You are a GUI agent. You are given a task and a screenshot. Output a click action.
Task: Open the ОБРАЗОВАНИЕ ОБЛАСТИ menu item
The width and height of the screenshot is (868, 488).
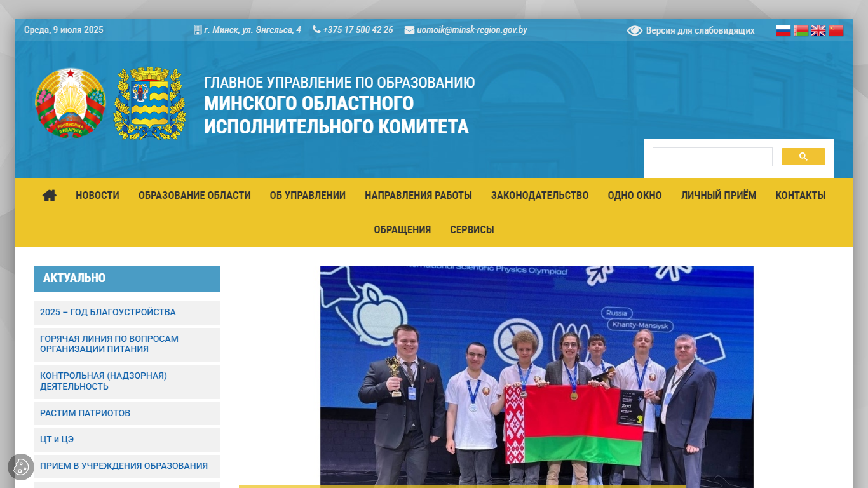coord(194,196)
